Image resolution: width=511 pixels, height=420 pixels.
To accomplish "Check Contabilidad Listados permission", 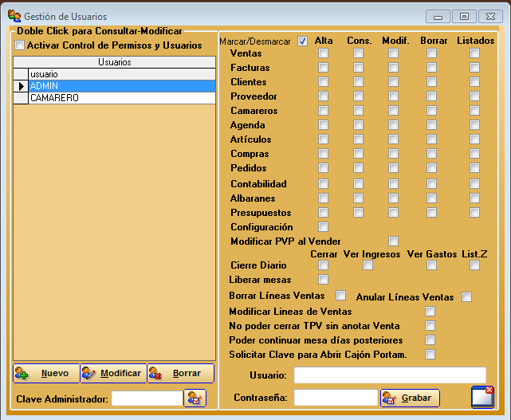I will (474, 184).
